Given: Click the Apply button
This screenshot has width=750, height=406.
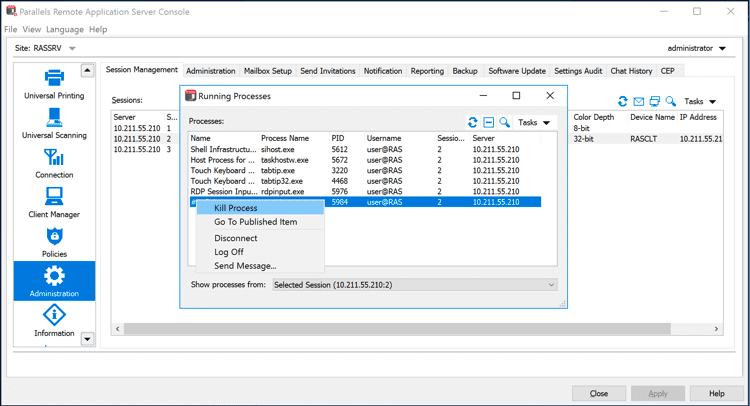Looking at the screenshot, I should (658, 394).
